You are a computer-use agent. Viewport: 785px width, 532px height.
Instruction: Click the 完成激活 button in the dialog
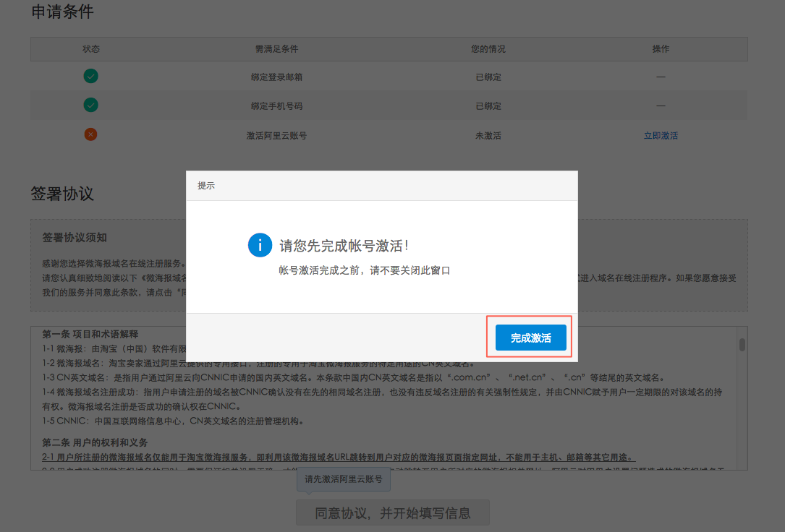click(x=529, y=337)
